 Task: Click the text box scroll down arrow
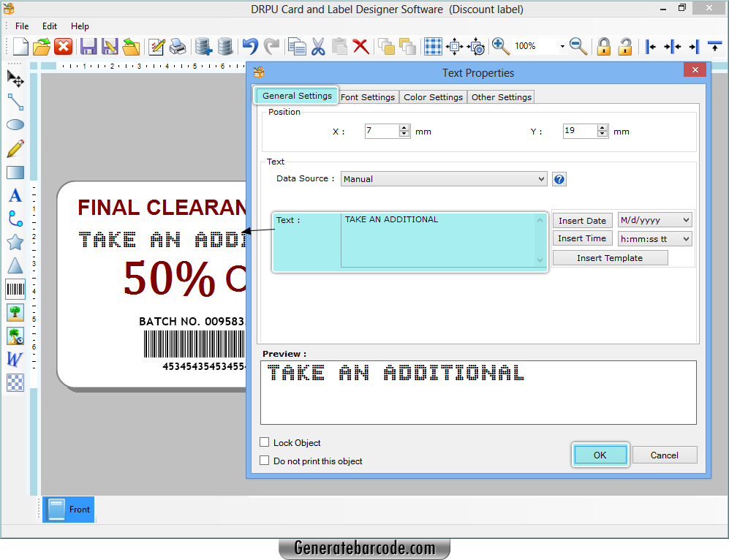coord(540,260)
